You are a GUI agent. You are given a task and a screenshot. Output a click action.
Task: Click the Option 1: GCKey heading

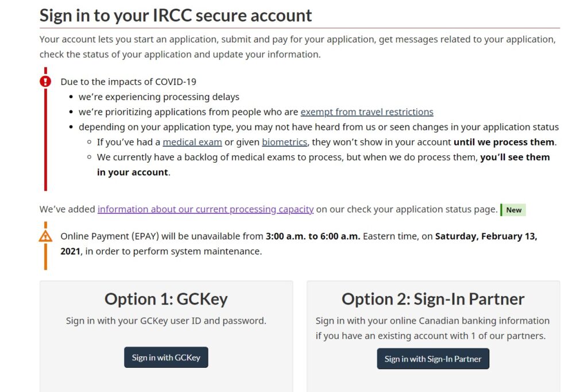tap(166, 299)
